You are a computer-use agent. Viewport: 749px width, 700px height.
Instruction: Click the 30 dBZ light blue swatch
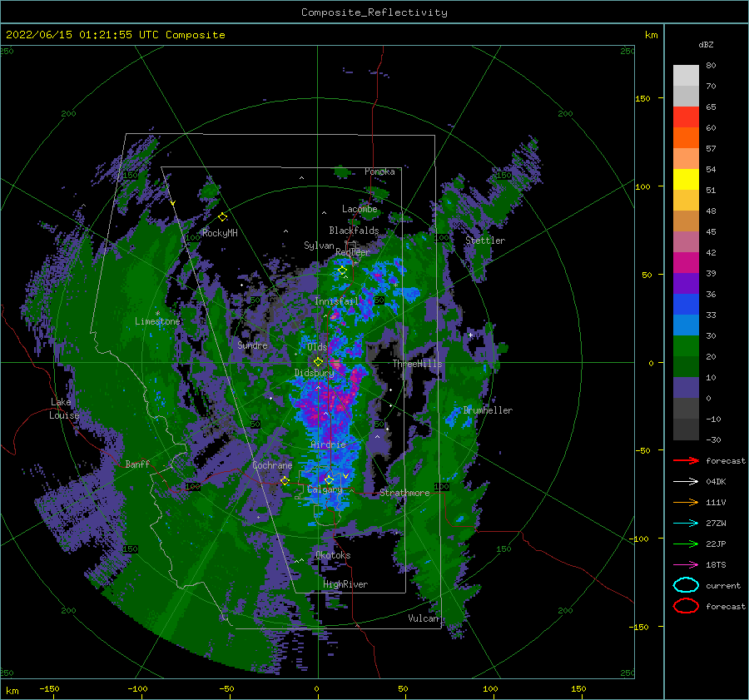click(686, 325)
